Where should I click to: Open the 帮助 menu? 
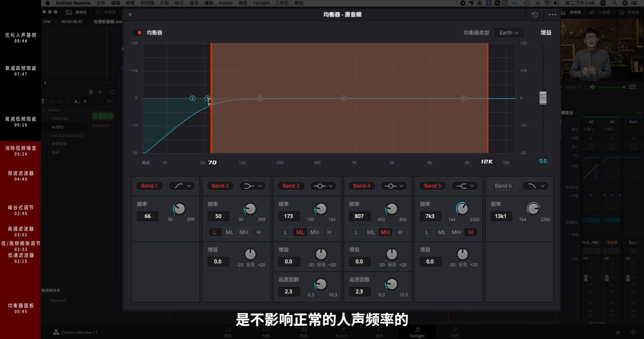299,3
